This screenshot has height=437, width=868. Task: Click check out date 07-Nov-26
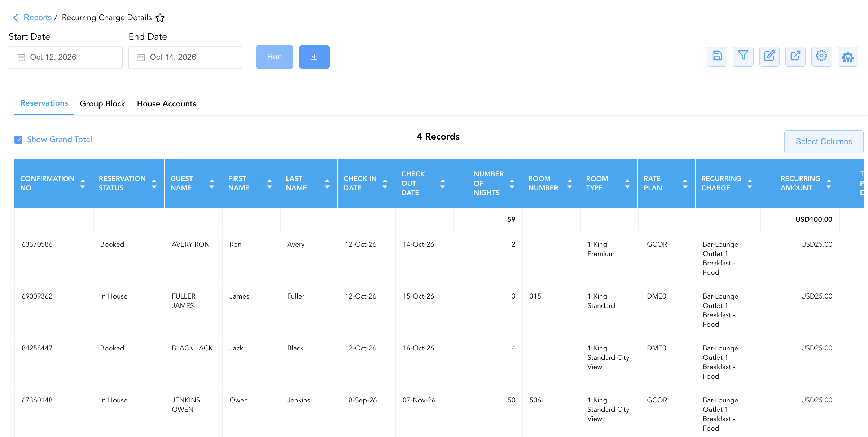point(419,400)
